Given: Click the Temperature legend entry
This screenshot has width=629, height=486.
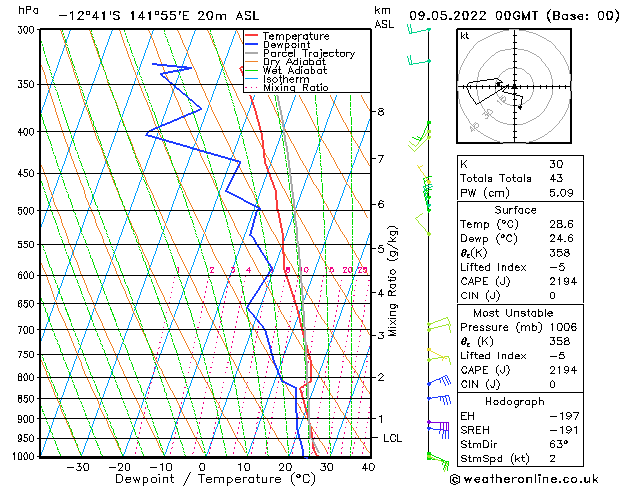Looking at the screenshot, I should pos(296,36).
